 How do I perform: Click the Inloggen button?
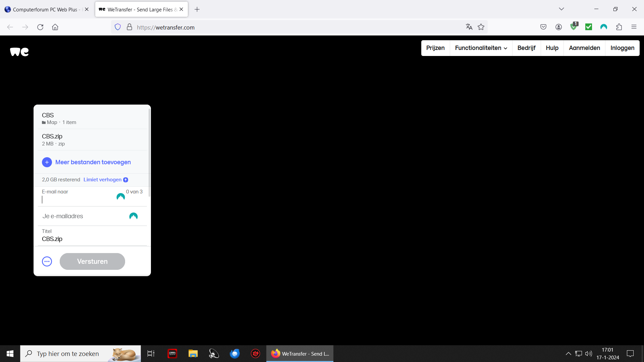pyautogui.click(x=622, y=48)
